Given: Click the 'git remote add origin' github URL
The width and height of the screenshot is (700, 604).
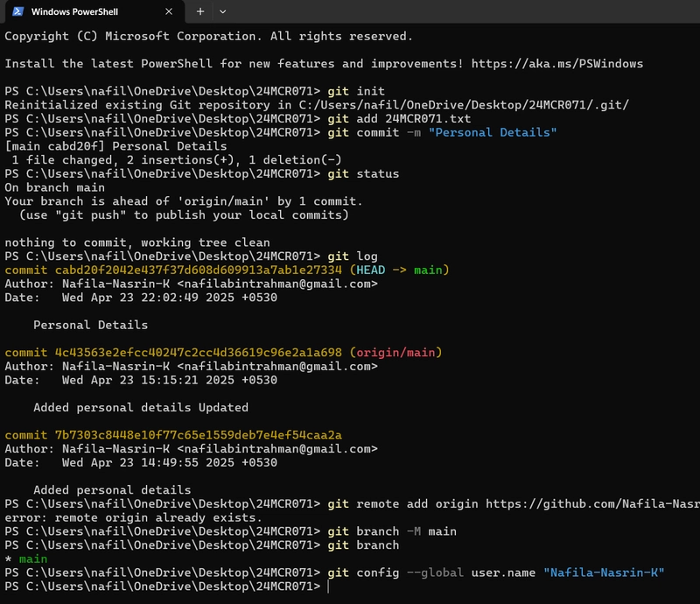Looking at the screenshot, I should point(593,504).
